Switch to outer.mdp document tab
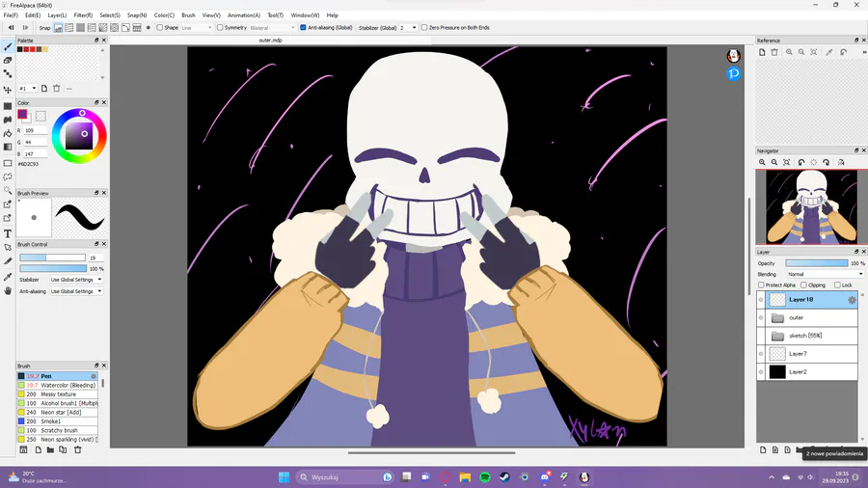Viewport: 868px width, 488px height. (x=270, y=41)
